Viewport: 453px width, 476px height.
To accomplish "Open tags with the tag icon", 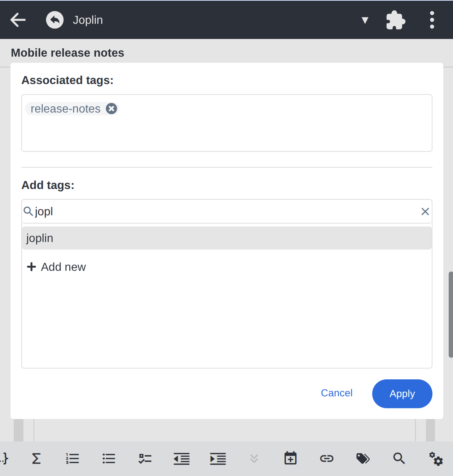I will (363, 459).
